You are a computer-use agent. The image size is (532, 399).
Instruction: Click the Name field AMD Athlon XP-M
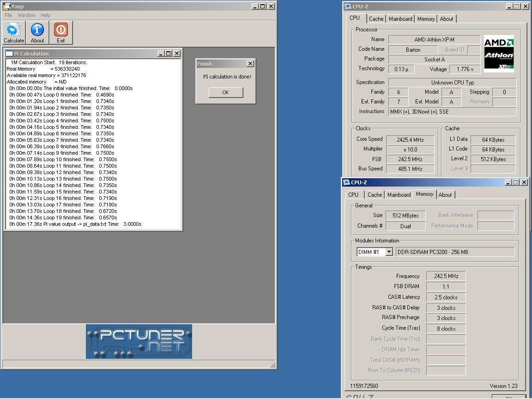tap(434, 40)
